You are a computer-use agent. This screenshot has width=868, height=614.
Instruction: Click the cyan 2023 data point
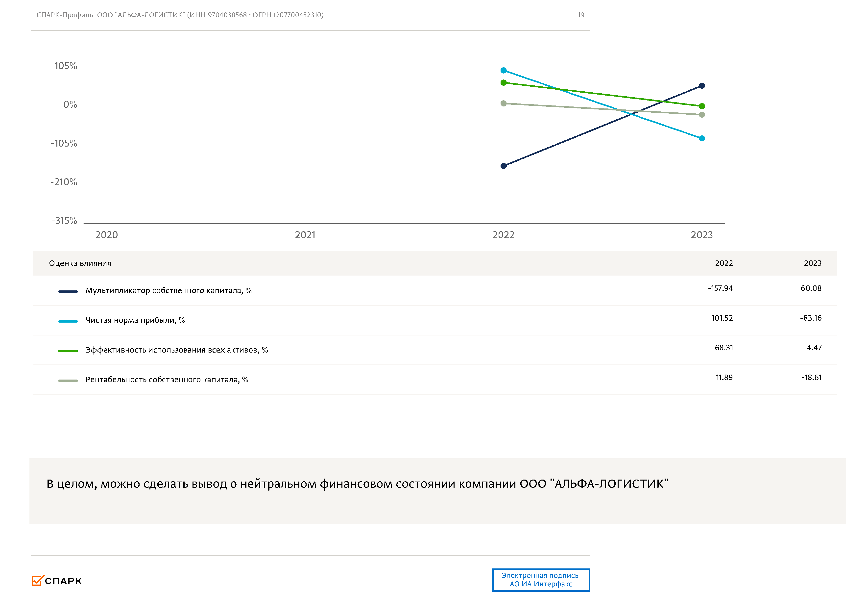tap(702, 138)
